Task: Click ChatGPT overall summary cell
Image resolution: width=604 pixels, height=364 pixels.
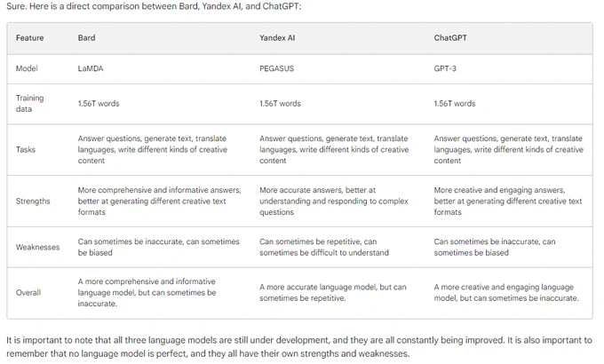Action: coord(506,292)
